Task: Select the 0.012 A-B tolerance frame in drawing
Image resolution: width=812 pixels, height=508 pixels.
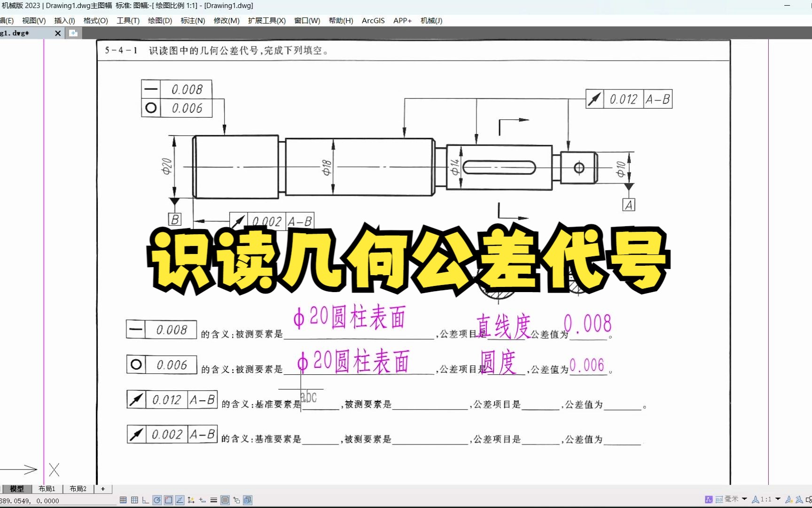Action: (x=629, y=99)
